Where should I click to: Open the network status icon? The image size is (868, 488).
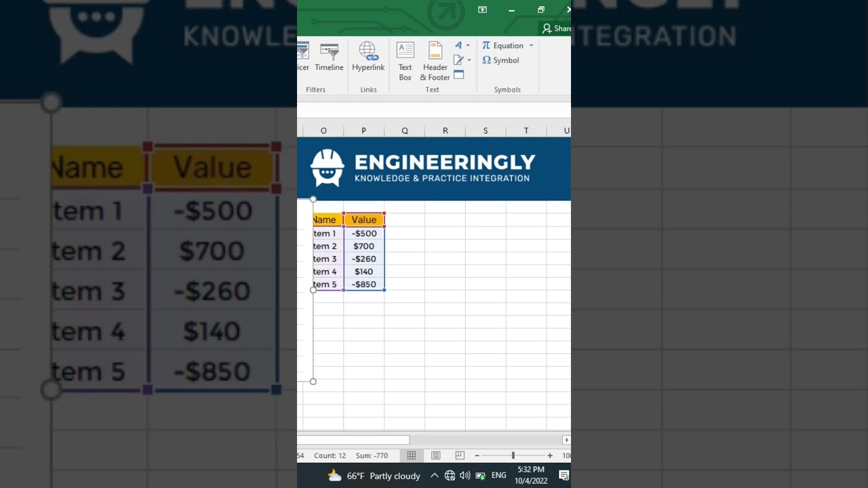[x=450, y=476]
